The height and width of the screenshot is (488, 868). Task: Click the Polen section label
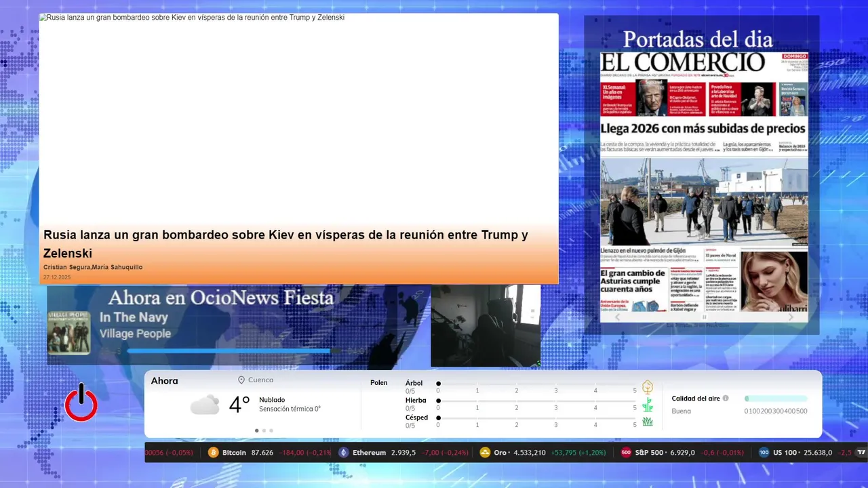coord(379,383)
